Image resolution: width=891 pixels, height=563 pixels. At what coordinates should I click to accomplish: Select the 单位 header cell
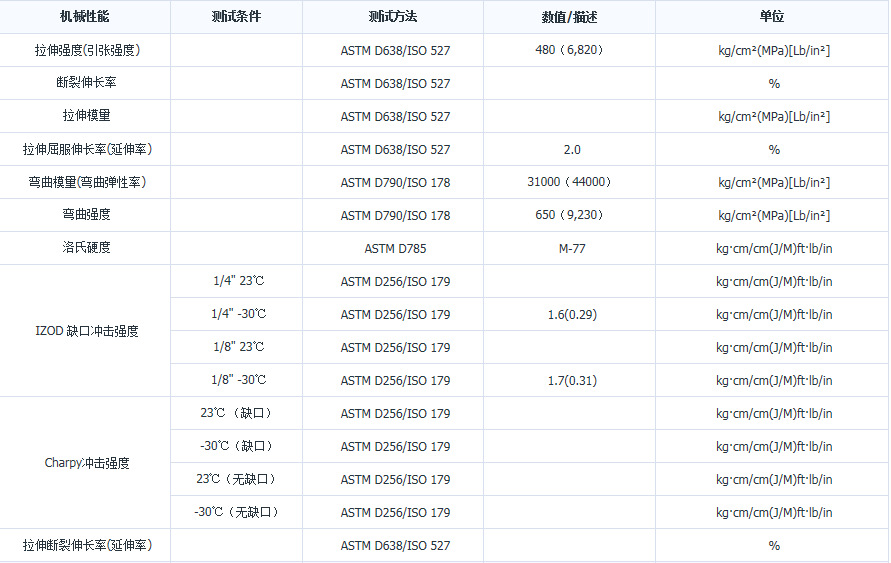[x=773, y=17]
